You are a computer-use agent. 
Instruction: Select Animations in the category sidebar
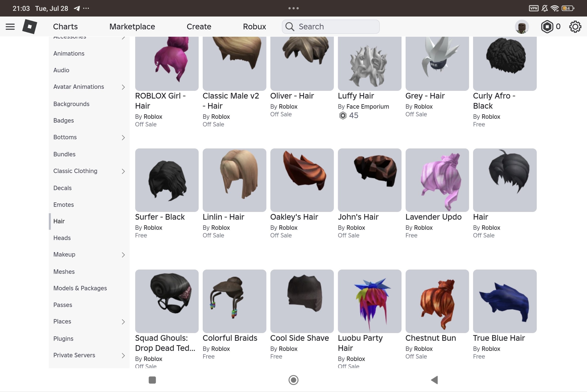69,53
